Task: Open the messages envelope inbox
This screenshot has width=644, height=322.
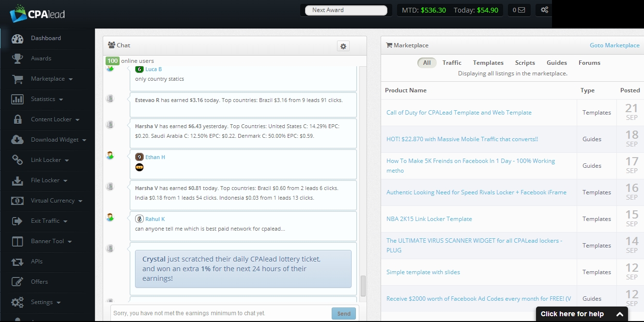Action: 519,10
